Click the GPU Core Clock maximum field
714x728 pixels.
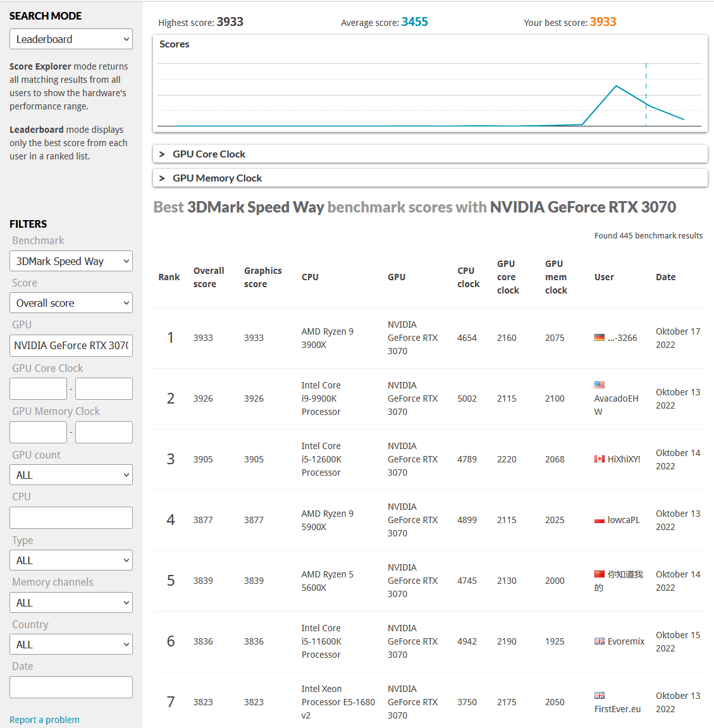click(x=104, y=388)
